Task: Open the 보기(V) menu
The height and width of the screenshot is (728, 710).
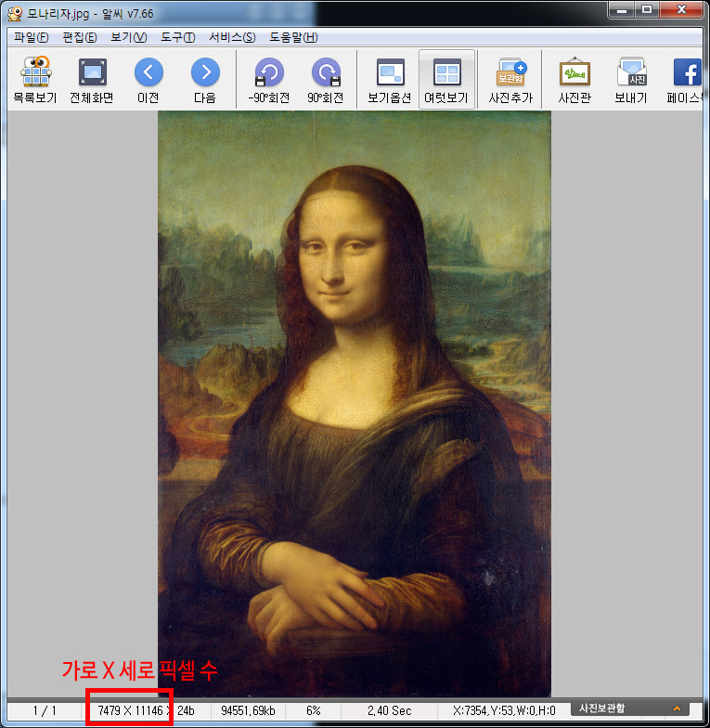Action: pyautogui.click(x=128, y=37)
